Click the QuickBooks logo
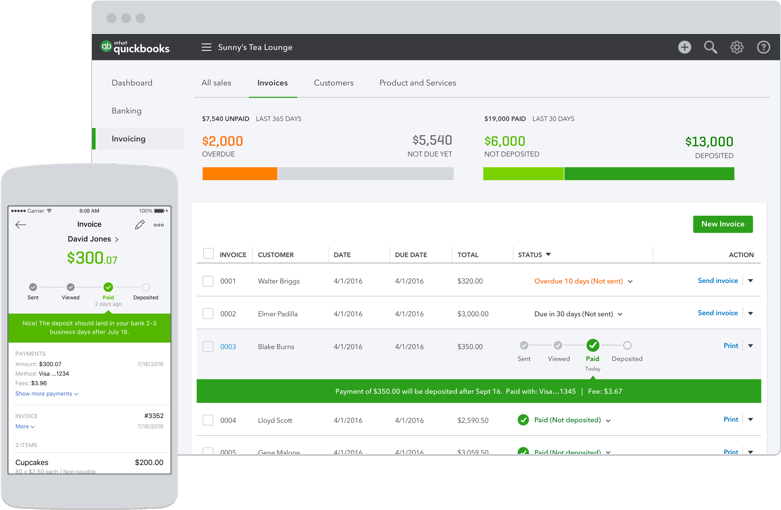 135,47
